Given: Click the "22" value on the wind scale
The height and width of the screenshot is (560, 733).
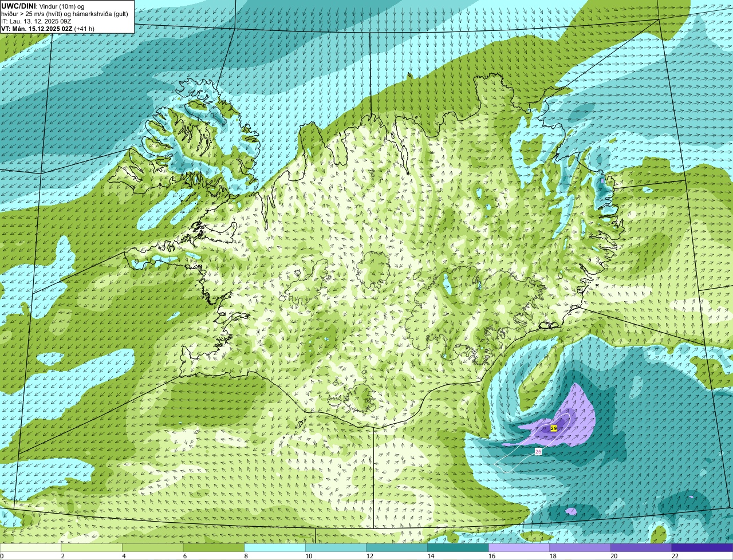Looking at the screenshot, I should pyautogui.click(x=675, y=556).
